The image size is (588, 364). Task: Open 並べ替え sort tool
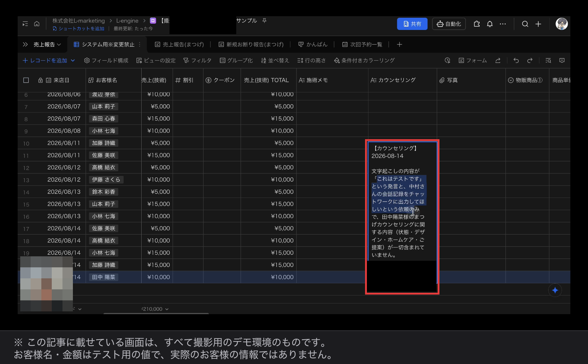point(275,61)
